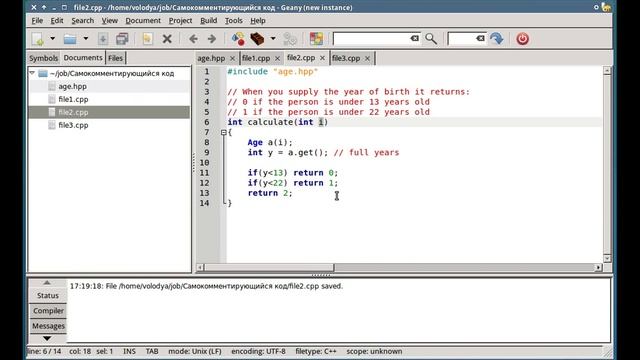Open the Project menu
This screenshot has width=640, height=360.
tap(180, 20)
